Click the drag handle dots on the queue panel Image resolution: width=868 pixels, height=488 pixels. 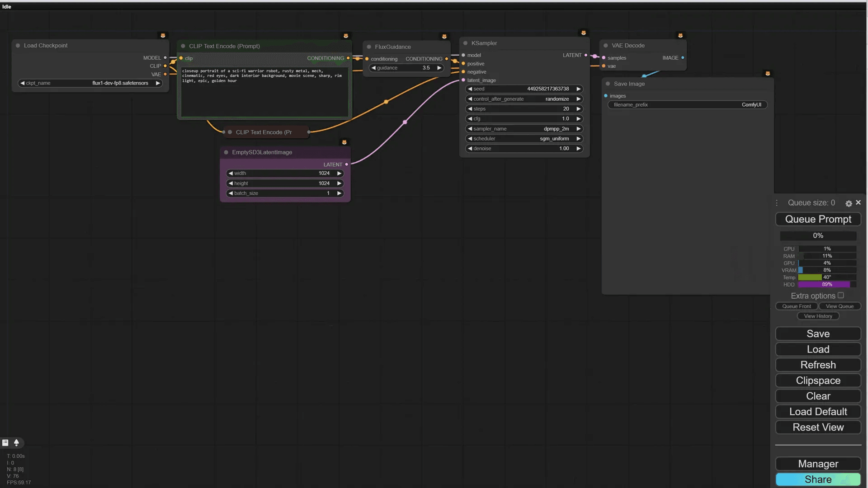(777, 203)
